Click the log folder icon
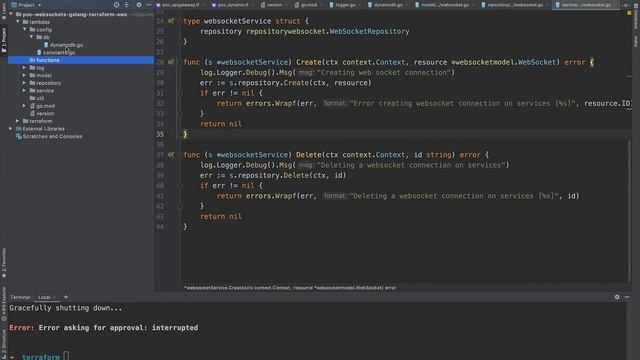 point(32,68)
